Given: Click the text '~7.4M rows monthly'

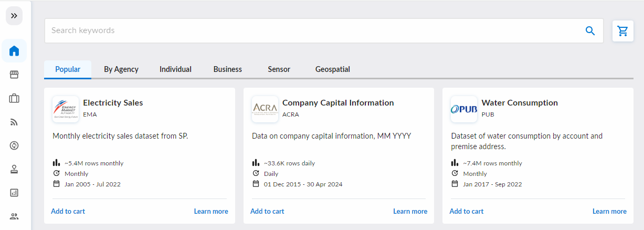Looking at the screenshot, I should [493, 163].
